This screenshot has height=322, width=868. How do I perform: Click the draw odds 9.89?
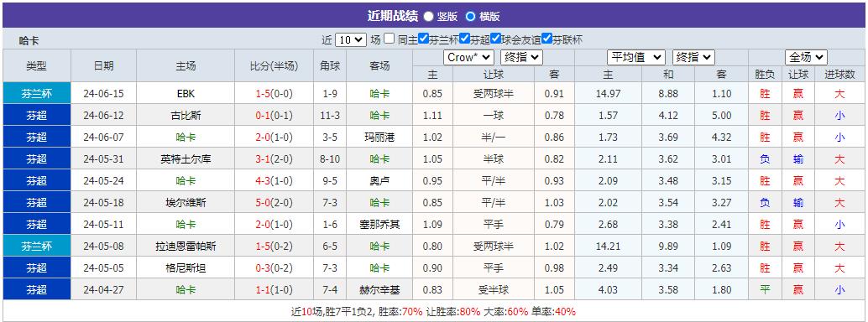[668, 247]
